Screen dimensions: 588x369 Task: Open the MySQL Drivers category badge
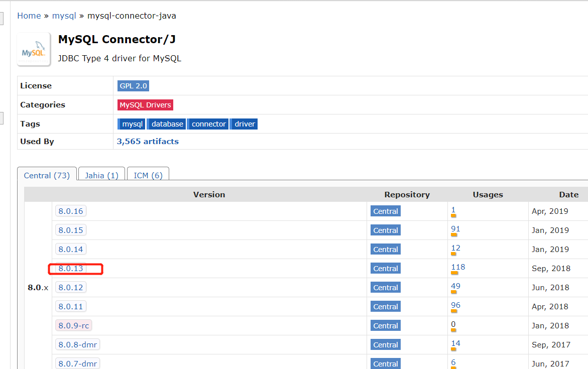(145, 105)
